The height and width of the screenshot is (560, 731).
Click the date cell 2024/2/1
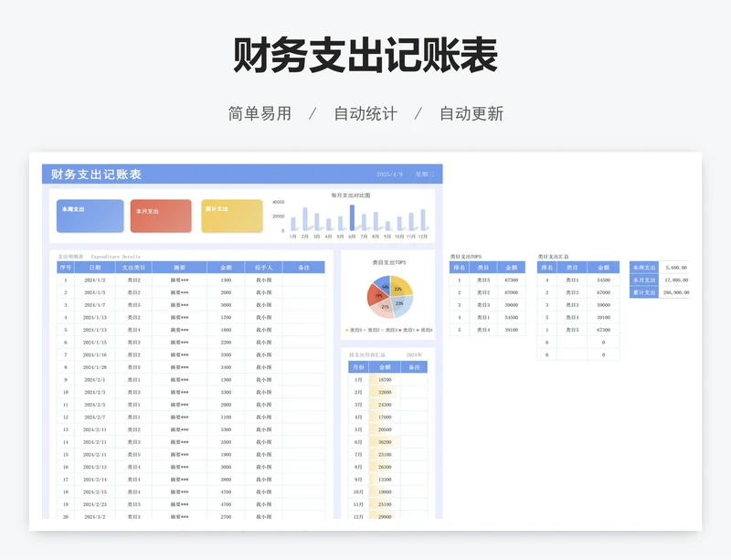coord(95,380)
